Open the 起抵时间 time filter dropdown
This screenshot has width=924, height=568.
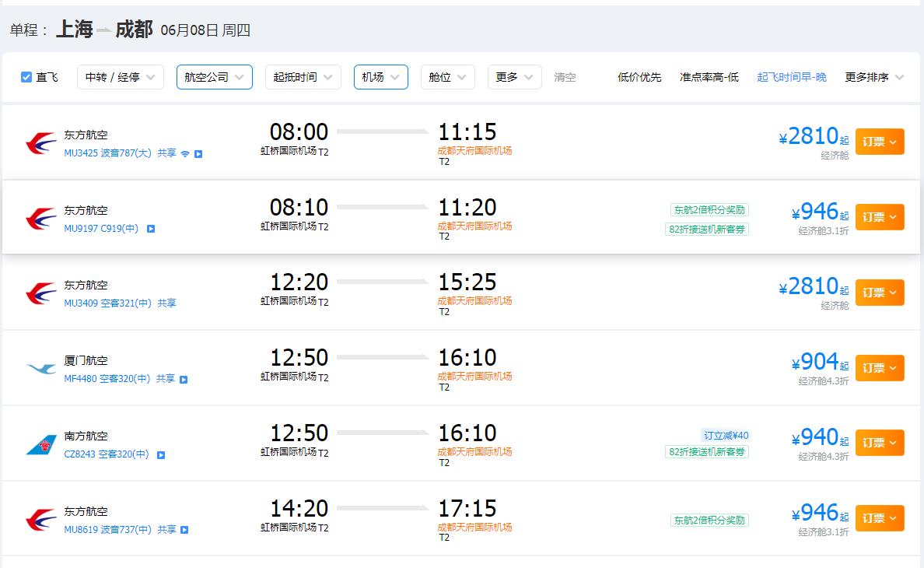(303, 77)
